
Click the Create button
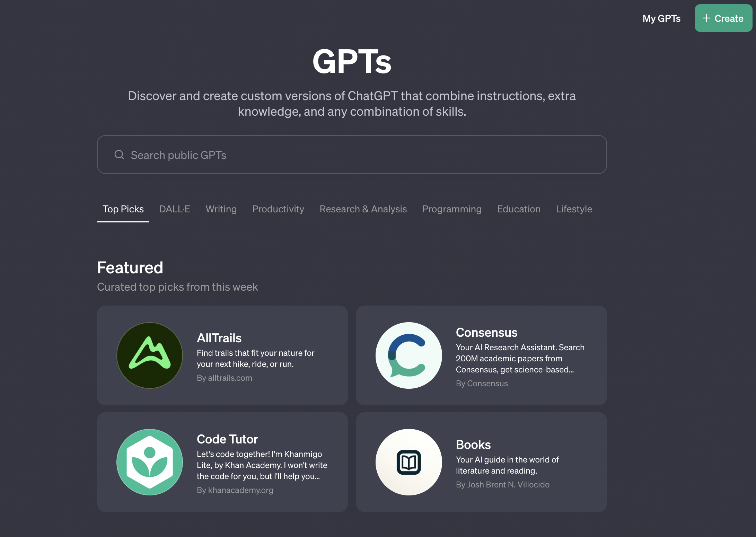pyautogui.click(x=723, y=18)
